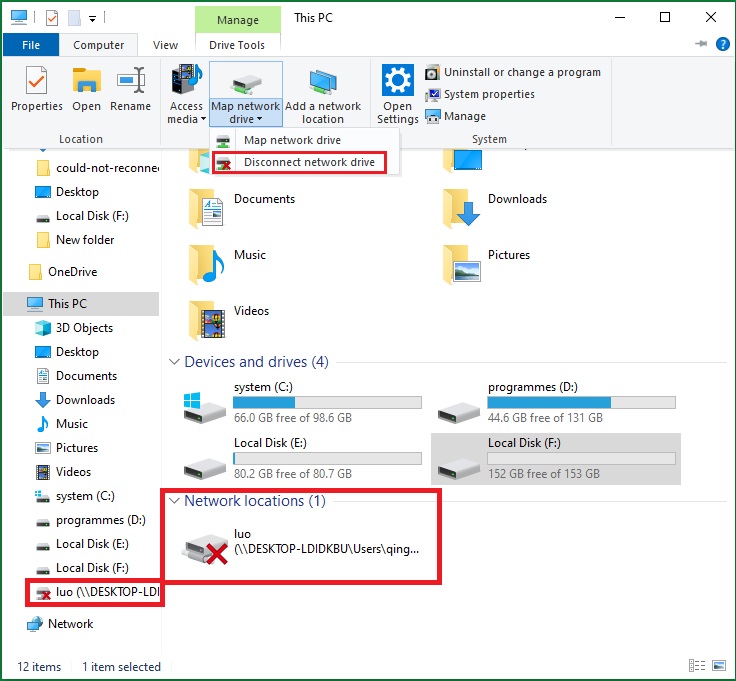
Task: Select programmes (D:) in the navigation pane
Action: click(x=91, y=520)
